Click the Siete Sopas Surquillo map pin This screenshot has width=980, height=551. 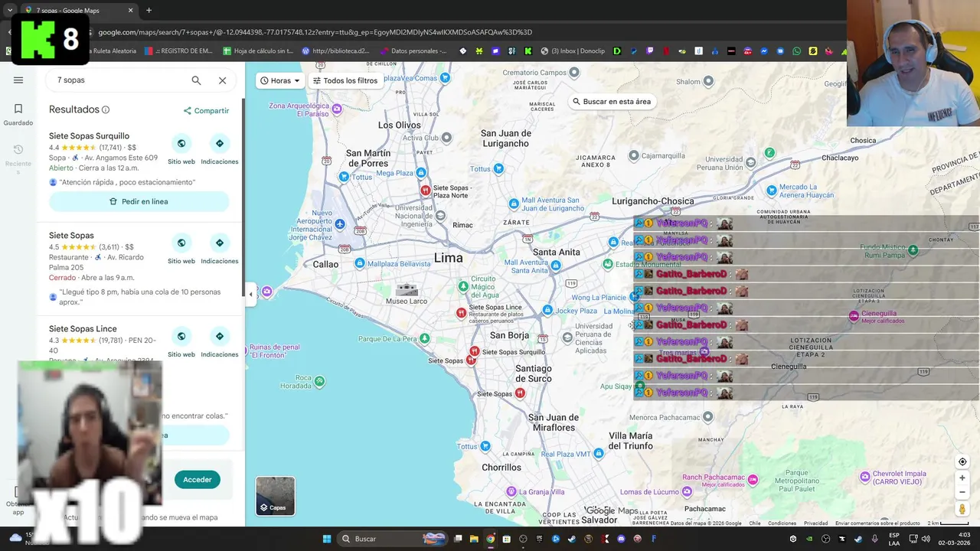tap(475, 351)
